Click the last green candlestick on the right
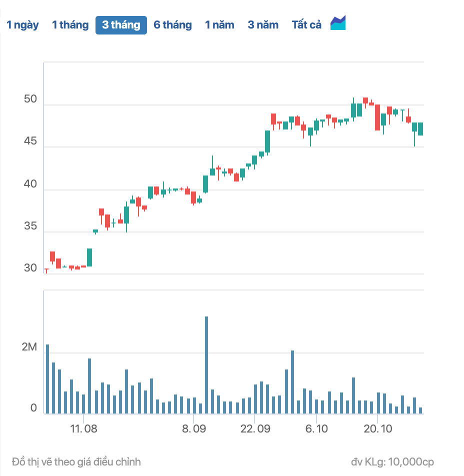 pyautogui.click(x=420, y=129)
